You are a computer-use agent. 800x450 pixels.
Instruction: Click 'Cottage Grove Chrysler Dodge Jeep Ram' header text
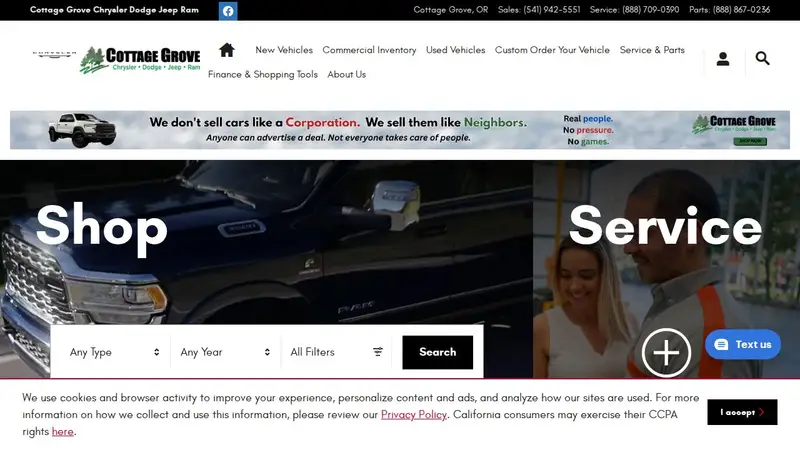(x=114, y=10)
